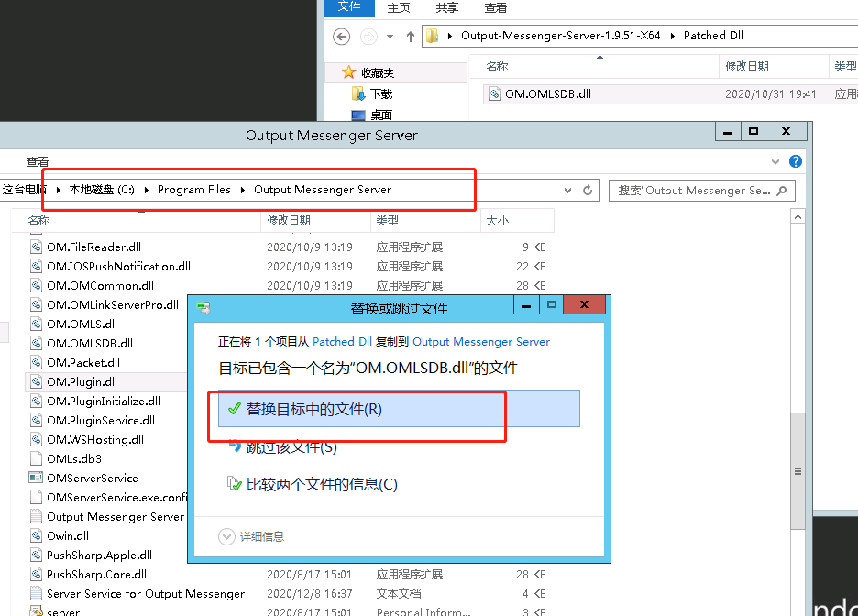Open the 文件 tab in Patched Dll window
The image size is (858, 616).
pyautogui.click(x=349, y=7)
